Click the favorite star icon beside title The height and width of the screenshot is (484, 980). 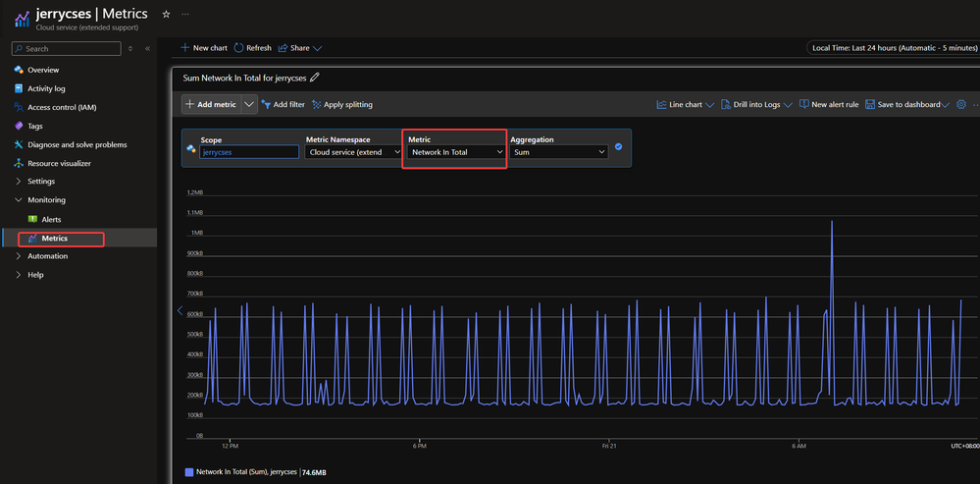166,14
